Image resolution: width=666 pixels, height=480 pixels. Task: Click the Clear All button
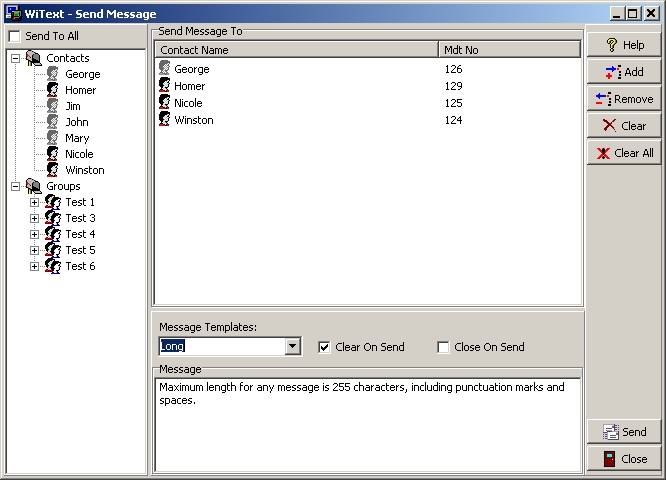click(624, 153)
